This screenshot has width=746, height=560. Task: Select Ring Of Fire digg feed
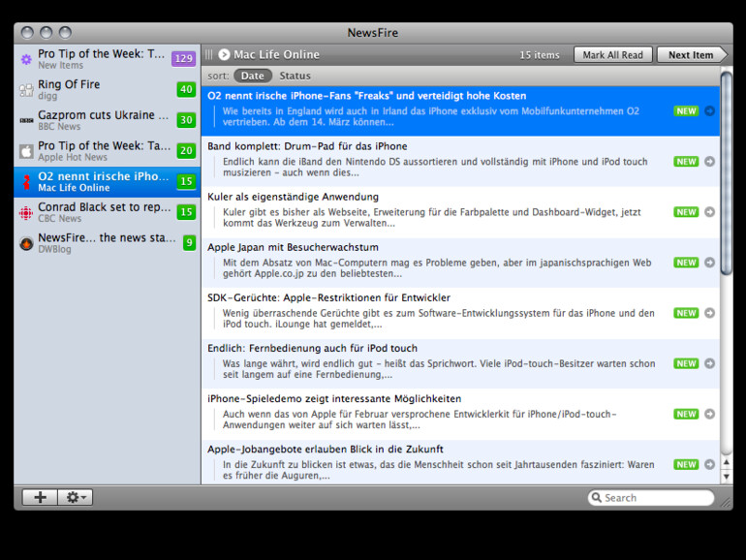[107, 89]
